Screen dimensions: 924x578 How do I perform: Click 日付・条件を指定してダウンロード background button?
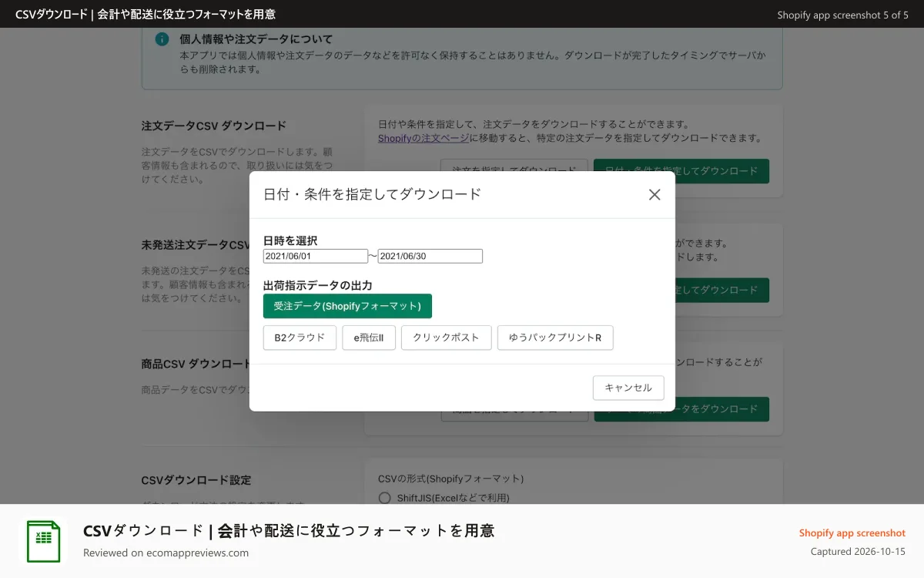click(681, 171)
